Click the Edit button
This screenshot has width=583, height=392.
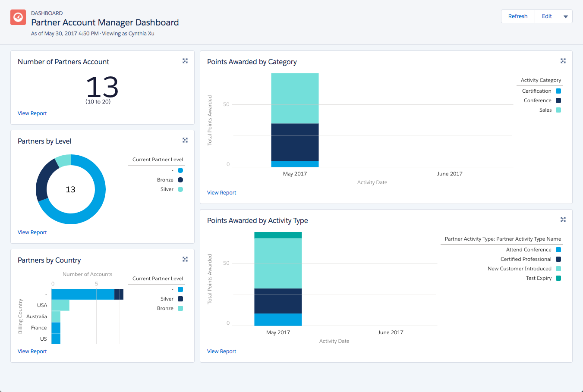546,16
